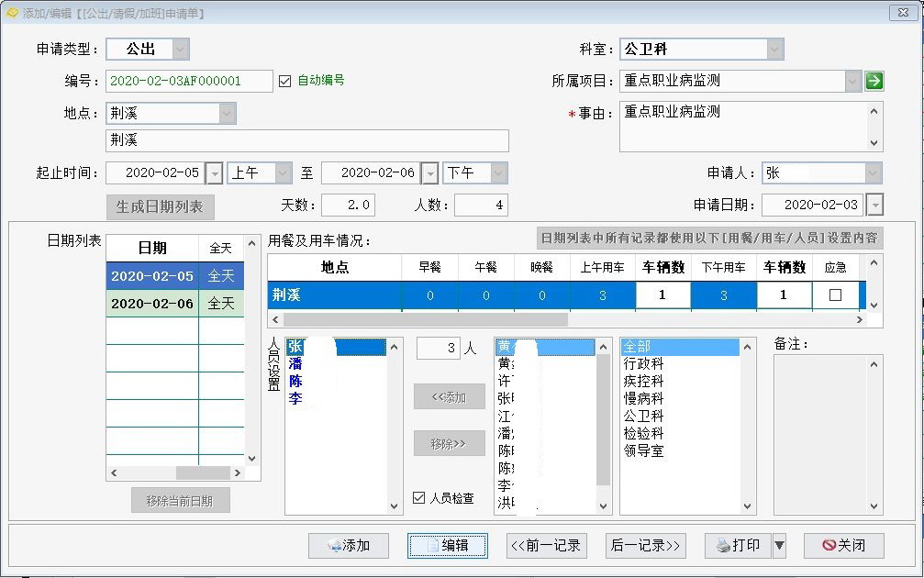Open the 地点 dropdown
The height and width of the screenshot is (578, 924).
point(227,113)
